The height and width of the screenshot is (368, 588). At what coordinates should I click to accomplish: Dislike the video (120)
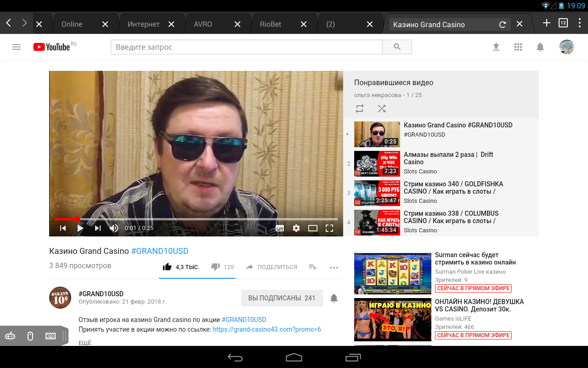click(x=222, y=267)
